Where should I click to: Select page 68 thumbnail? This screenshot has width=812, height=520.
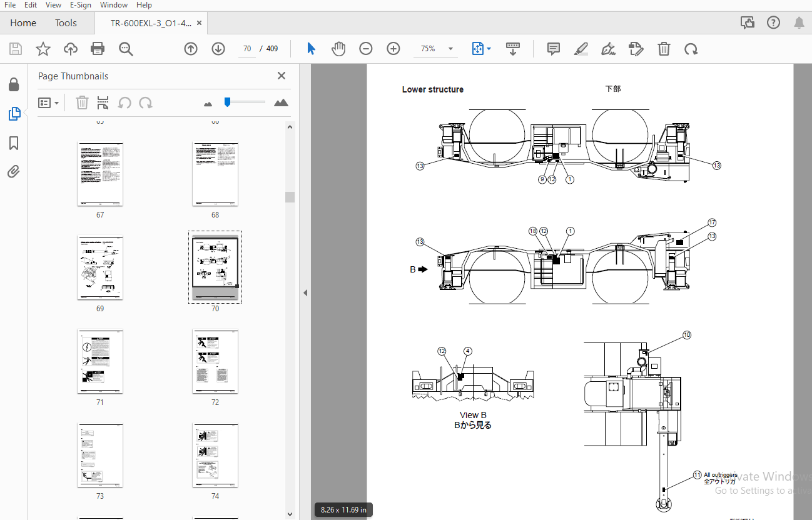[x=215, y=174]
